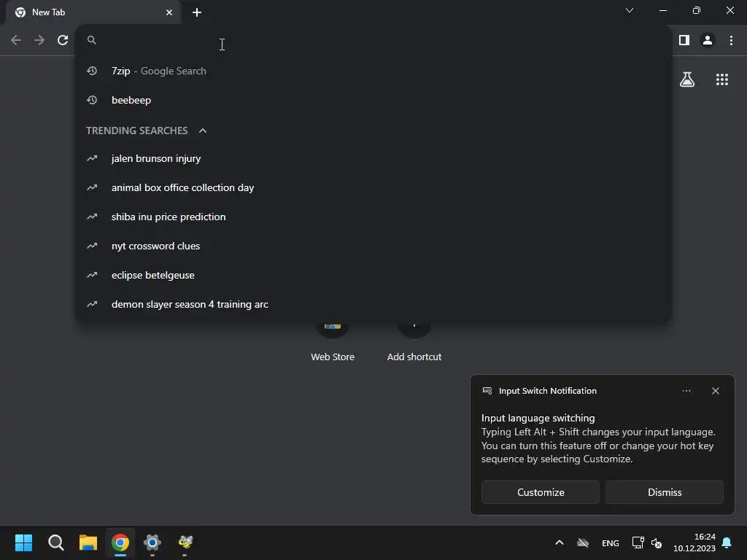Open the clock and date 16:24

[x=694, y=542]
